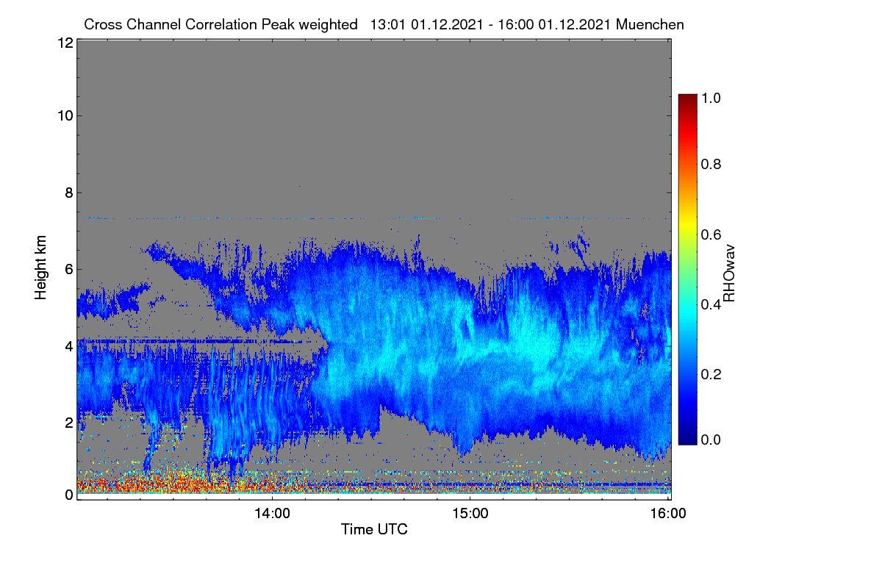The width and height of the screenshot is (882, 588).
Task: Click the colorbar value 0.6
Action: coord(712,234)
